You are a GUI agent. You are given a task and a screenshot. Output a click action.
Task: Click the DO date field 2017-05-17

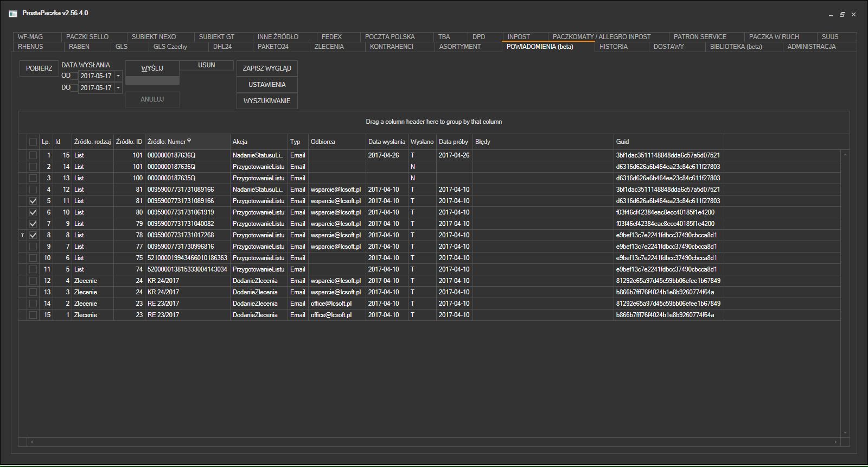96,87
